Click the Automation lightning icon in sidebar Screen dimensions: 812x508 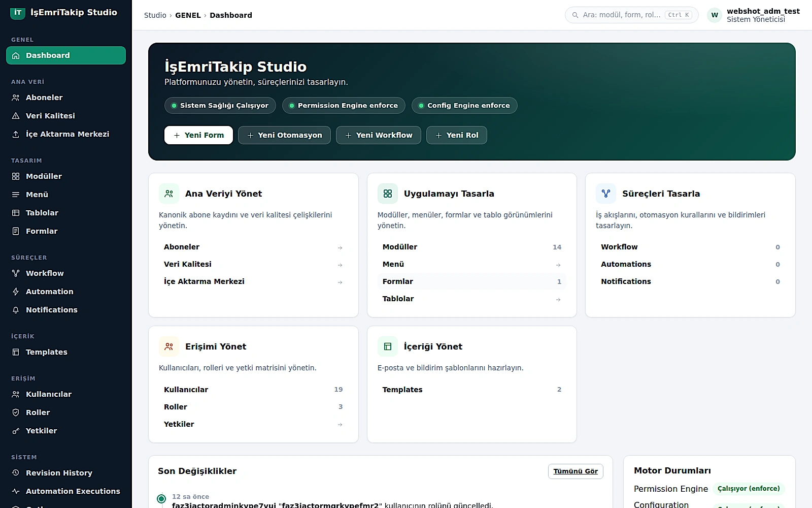pos(16,292)
